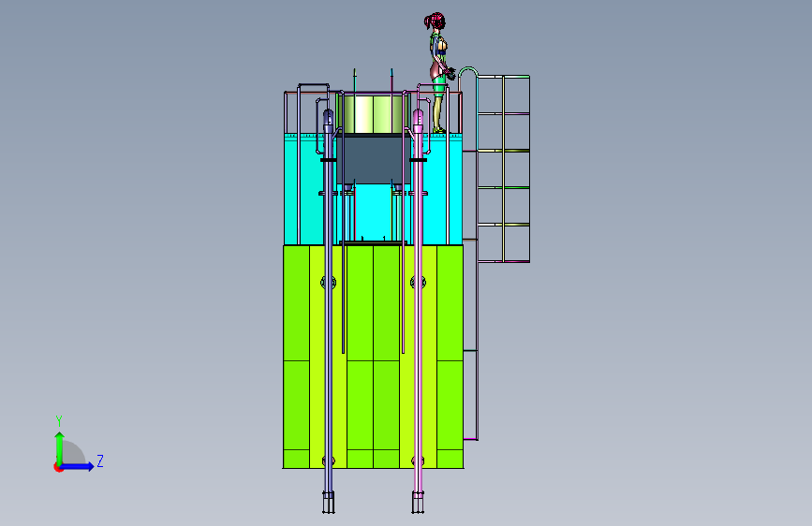
Task: Click the red origin ball of the triad
Action: coord(58,467)
